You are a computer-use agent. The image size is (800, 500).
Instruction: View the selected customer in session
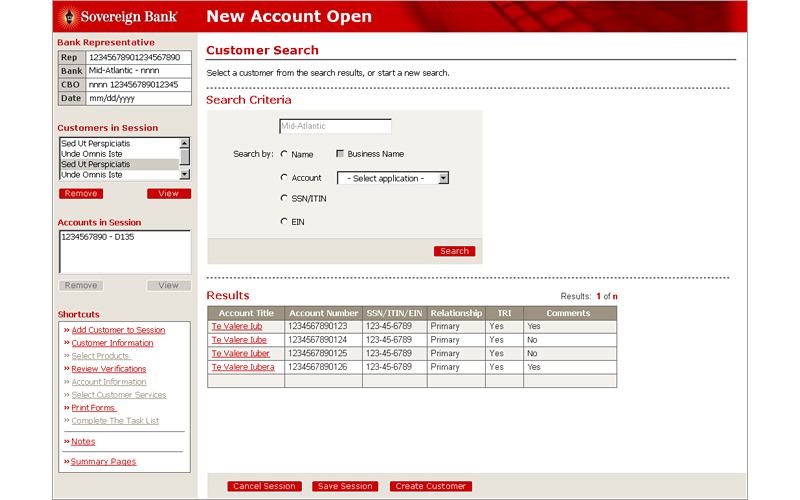coord(168,193)
